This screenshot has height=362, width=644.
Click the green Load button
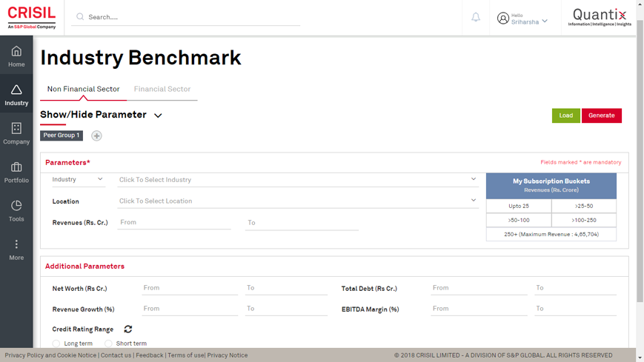coord(565,115)
